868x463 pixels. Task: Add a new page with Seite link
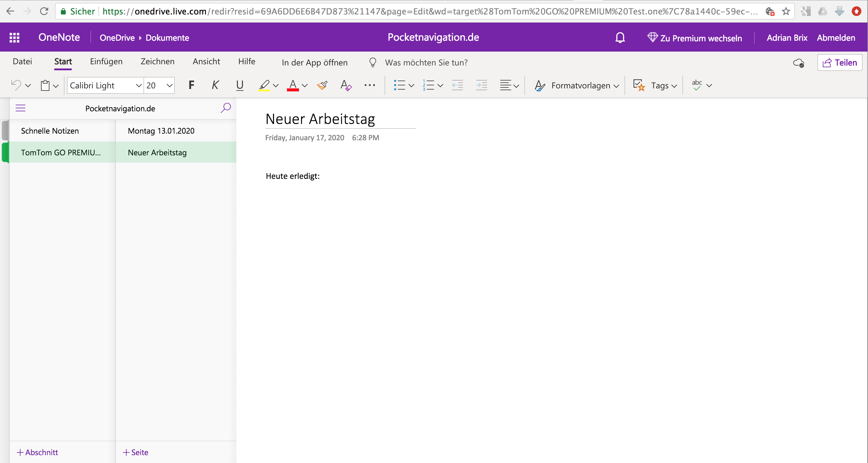[135, 452]
